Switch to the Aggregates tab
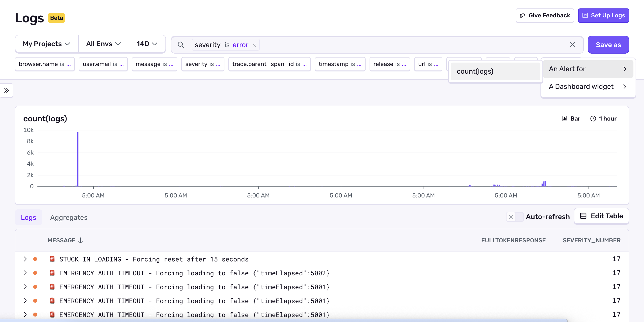The width and height of the screenshot is (644, 322). click(x=69, y=217)
